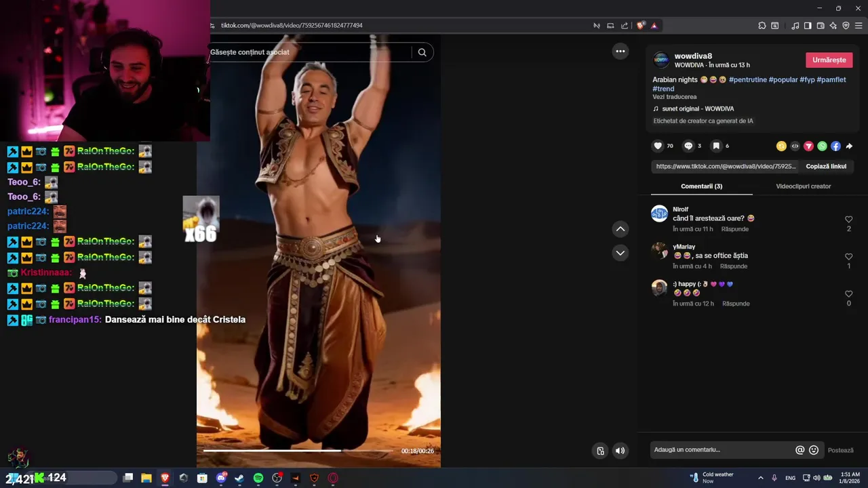Like Nirolf's comment

tap(848, 220)
